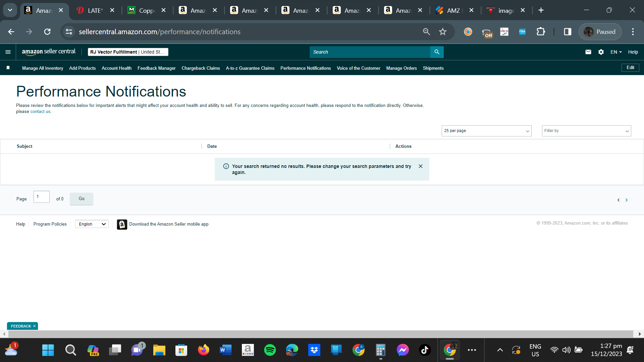
Task: Show hidden system tray icons chevron
Action: tap(500, 350)
